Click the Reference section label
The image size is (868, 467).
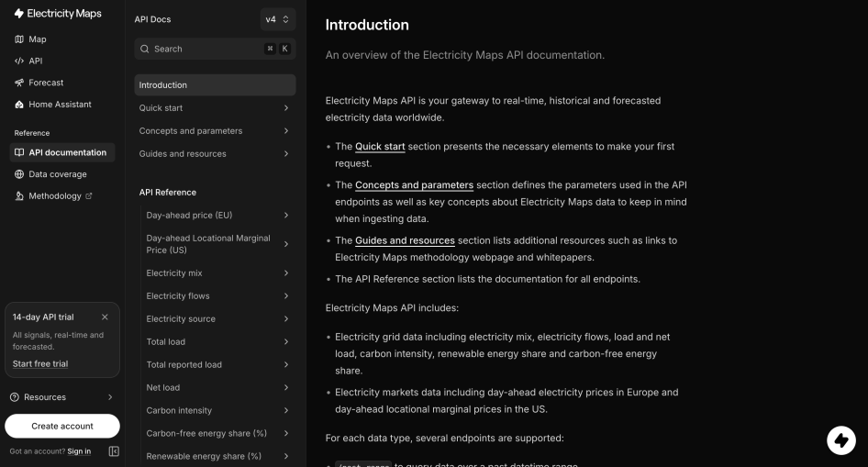coord(32,133)
